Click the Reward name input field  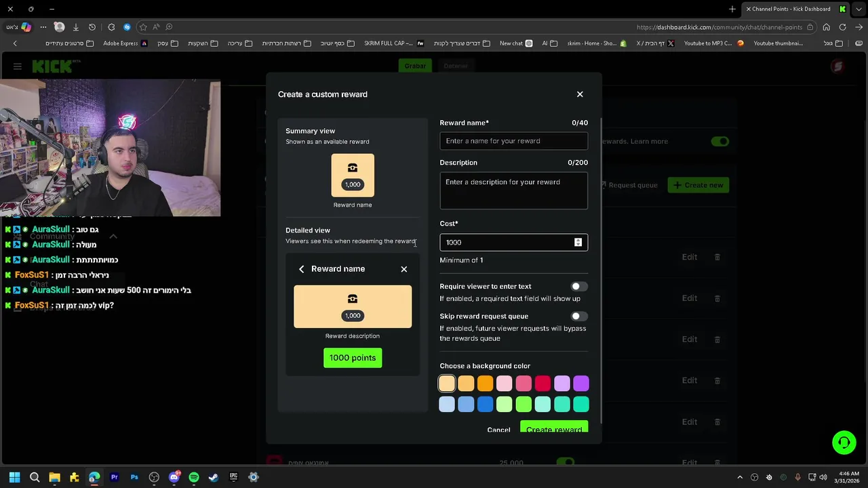513,141
